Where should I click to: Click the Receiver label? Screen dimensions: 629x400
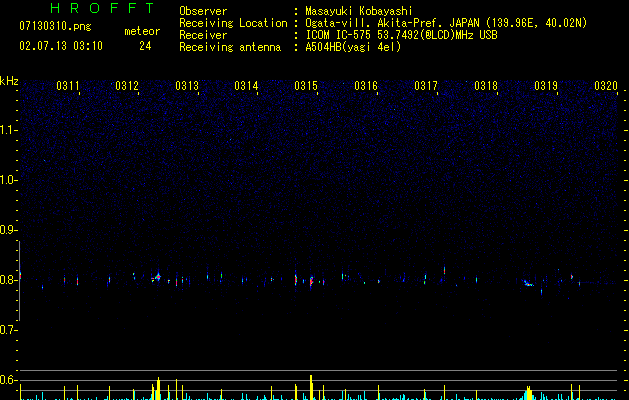point(203,35)
